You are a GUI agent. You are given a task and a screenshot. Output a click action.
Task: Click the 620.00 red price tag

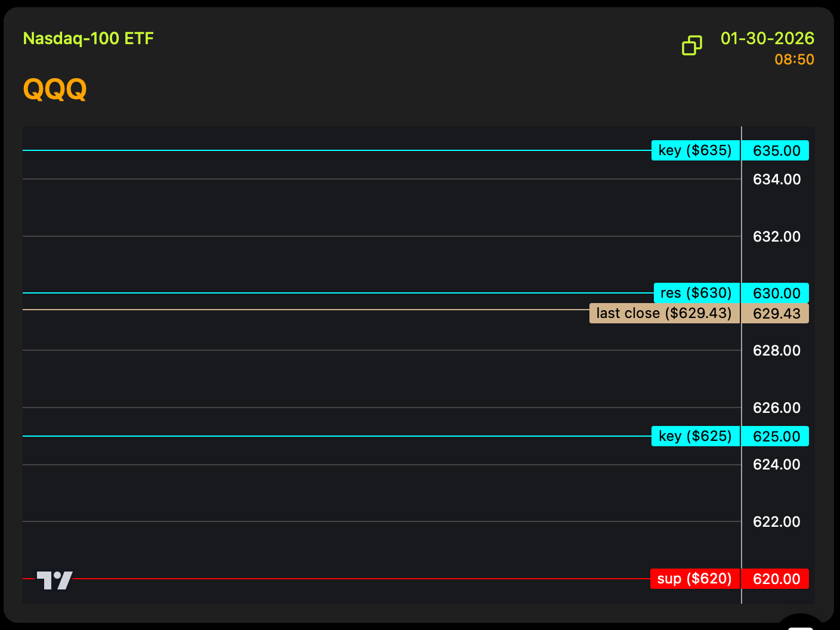pos(776,579)
